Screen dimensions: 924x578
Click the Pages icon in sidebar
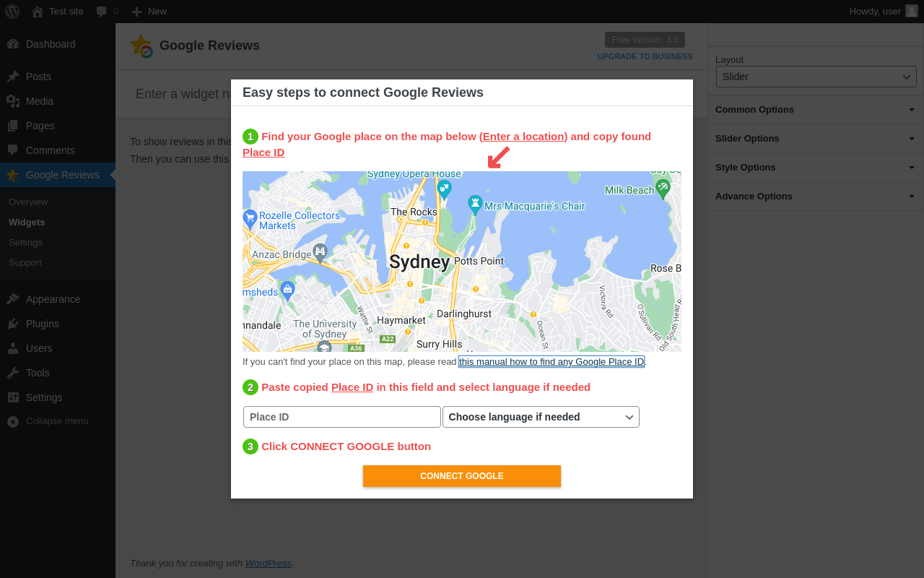pyautogui.click(x=13, y=126)
